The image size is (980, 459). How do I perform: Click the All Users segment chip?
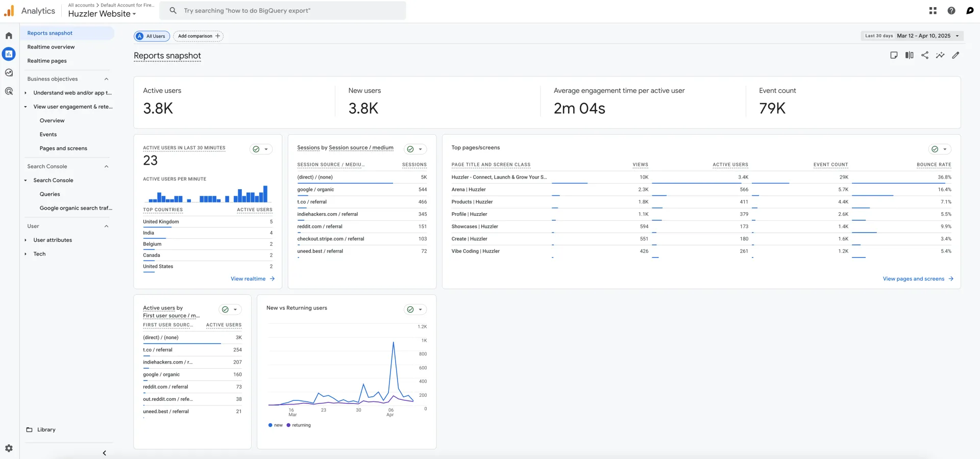pos(152,36)
